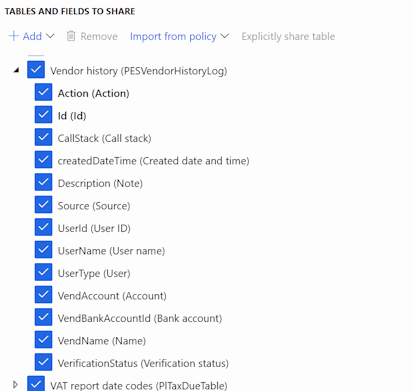
Task: Select Vendor history (PESVendorHistoryLog) row
Action: (x=139, y=71)
